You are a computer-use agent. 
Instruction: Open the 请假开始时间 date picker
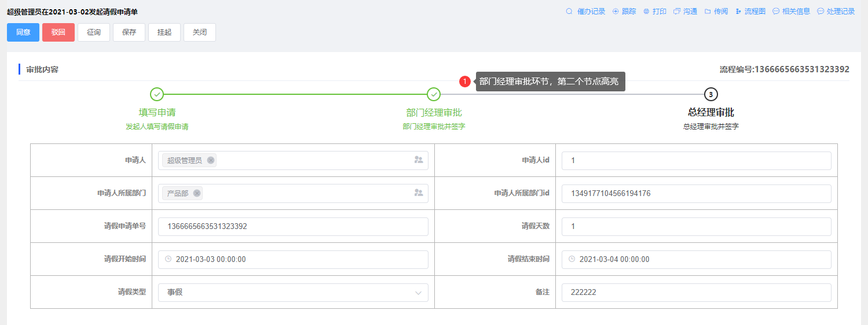[293, 260]
